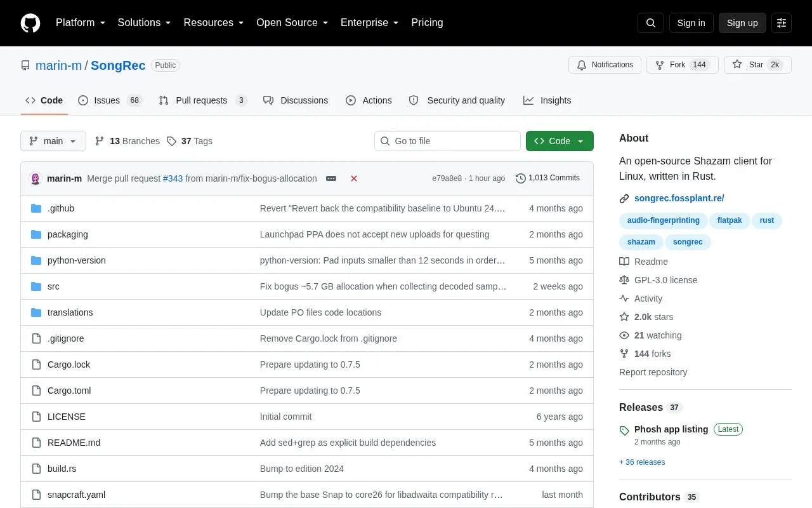
Task: Open the src folder
Action: 53,286
